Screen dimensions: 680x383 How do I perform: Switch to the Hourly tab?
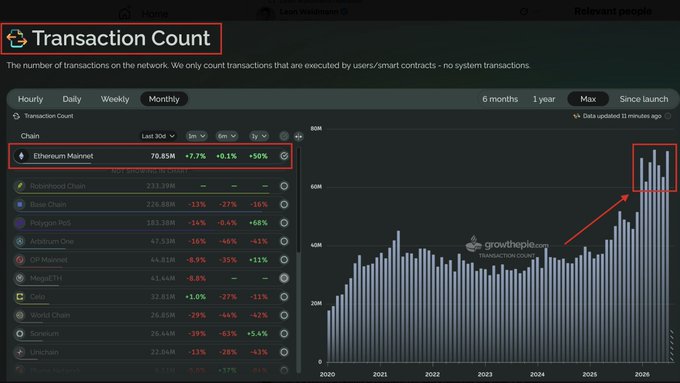pyautogui.click(x=30, y=99)
